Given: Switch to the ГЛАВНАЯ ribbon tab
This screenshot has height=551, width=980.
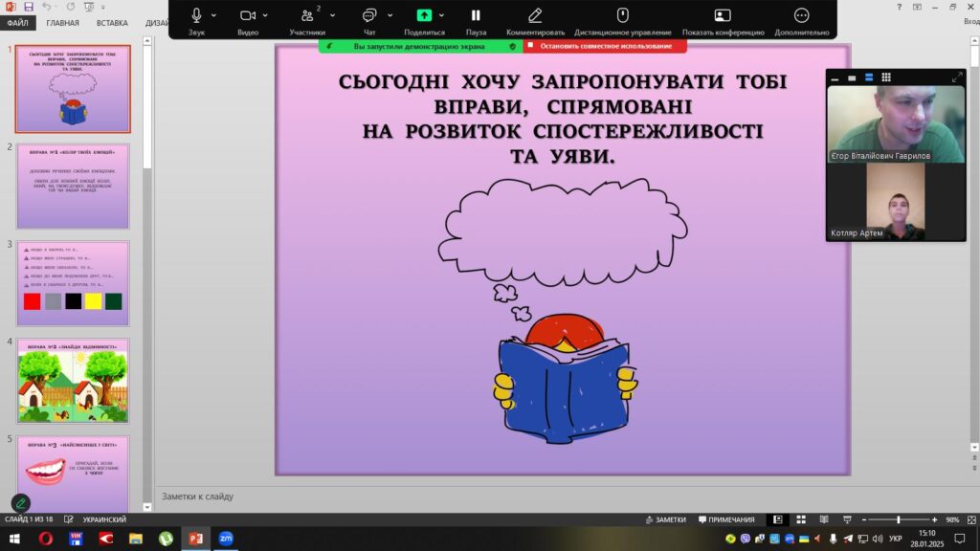Looking at the screenshot, I should click(62, 23).
